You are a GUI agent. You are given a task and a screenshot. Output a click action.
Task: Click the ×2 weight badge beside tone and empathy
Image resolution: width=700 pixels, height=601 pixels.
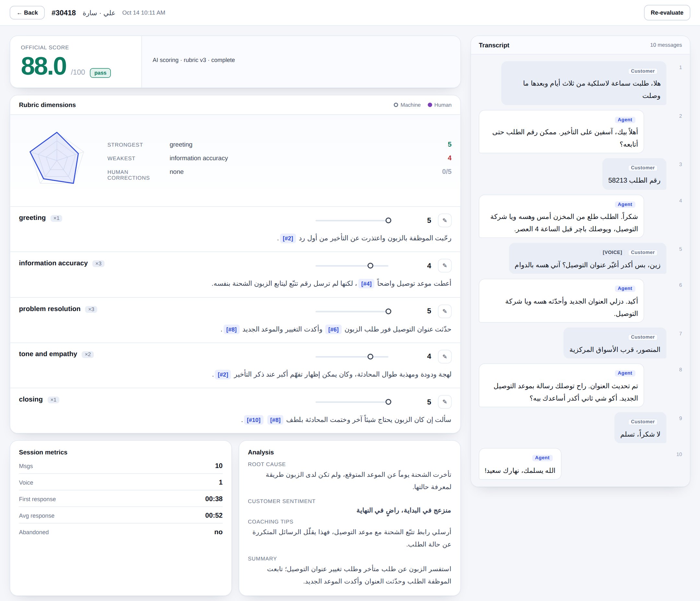(88, 354)
